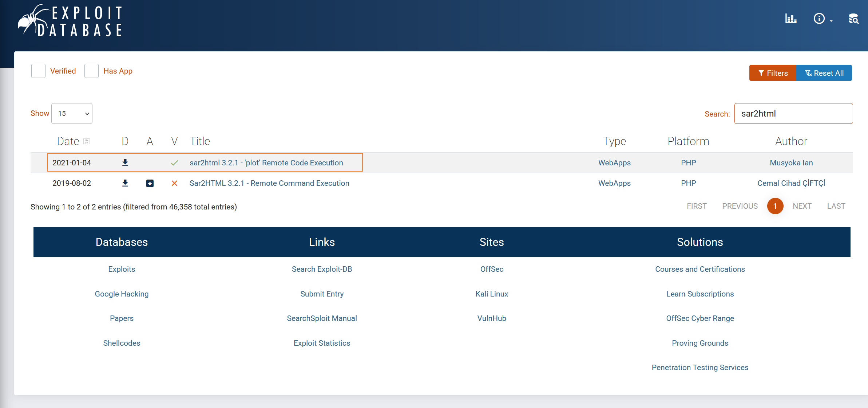Open sar2html 'plot' Remote Code Execution link

click(x=266, y=163)
